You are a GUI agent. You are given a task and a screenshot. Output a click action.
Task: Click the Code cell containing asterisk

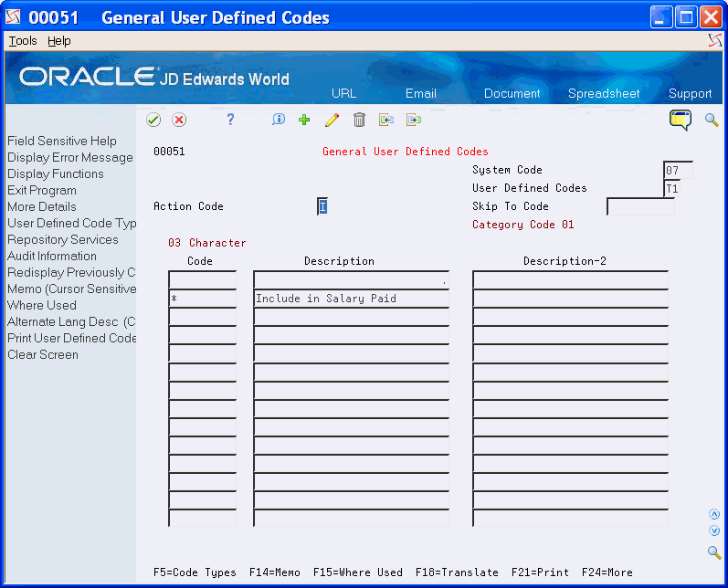coord(203,299)
